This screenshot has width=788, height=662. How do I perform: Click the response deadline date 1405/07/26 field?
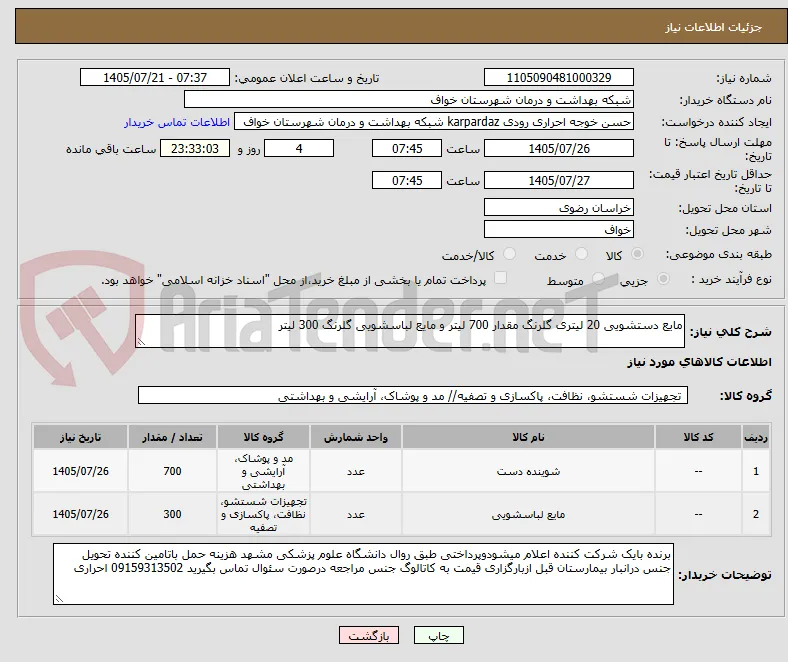click(x=559, y=148)
